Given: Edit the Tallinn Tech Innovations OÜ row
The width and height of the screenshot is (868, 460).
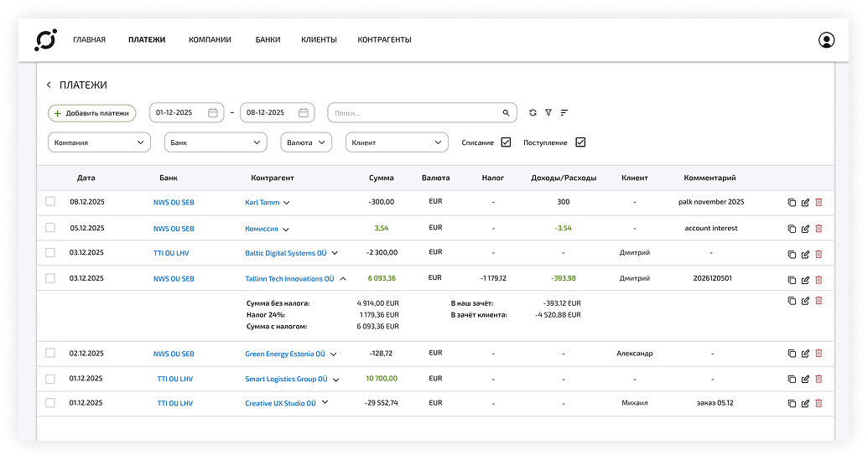Looking at the screenshot, I should [805, 280].
